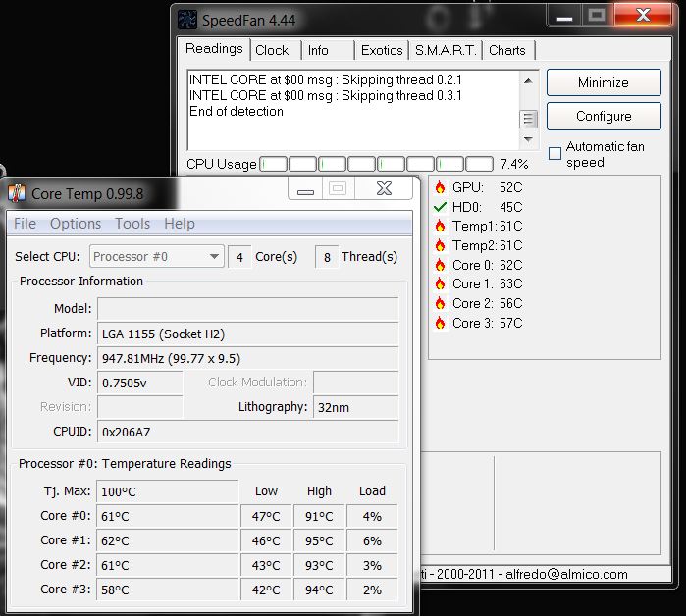Close the Core Temp window

click(x=384, y=189)
